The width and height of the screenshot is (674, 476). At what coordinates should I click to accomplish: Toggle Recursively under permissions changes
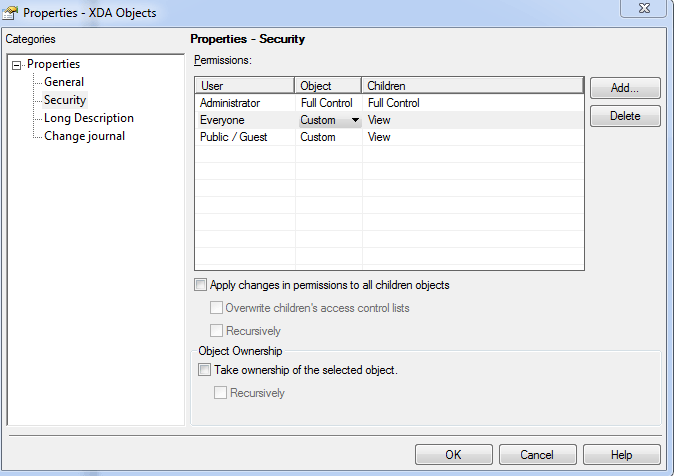(217, 331)
